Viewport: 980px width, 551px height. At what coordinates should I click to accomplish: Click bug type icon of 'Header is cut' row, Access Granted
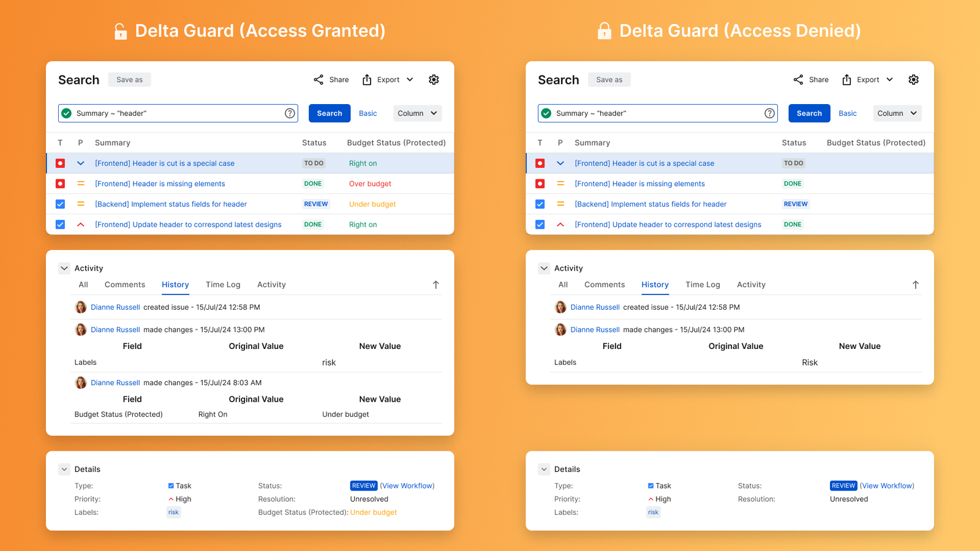[60, 163]
